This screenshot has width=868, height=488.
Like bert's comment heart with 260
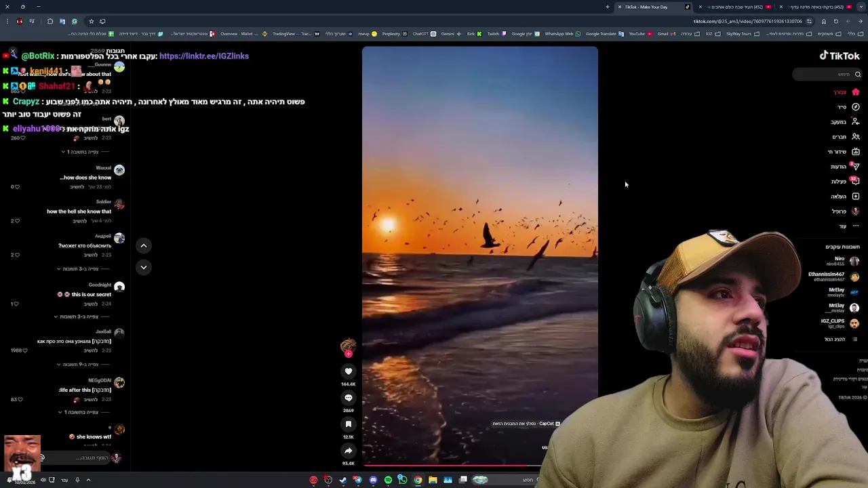pos(22,138)
